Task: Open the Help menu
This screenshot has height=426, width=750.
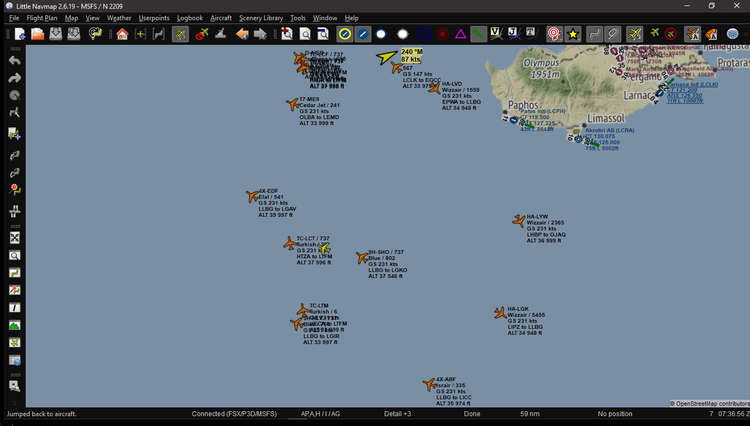Action: point(352,18)
